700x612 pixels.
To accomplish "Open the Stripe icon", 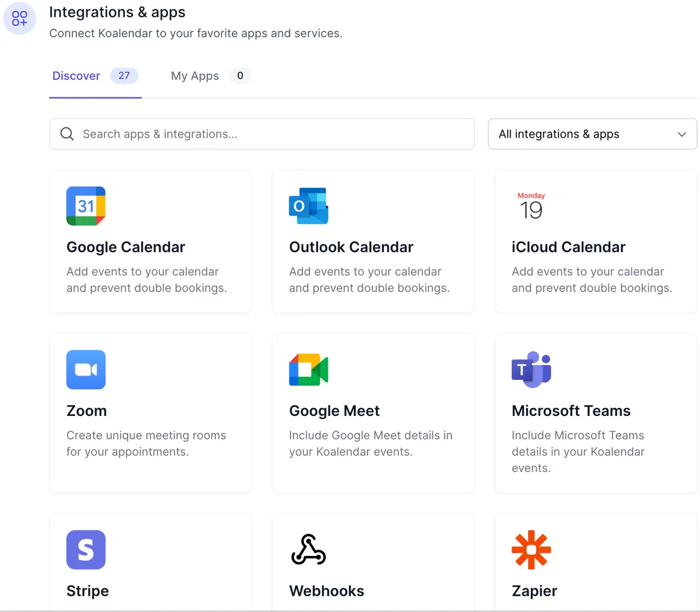I will (86, 549).
